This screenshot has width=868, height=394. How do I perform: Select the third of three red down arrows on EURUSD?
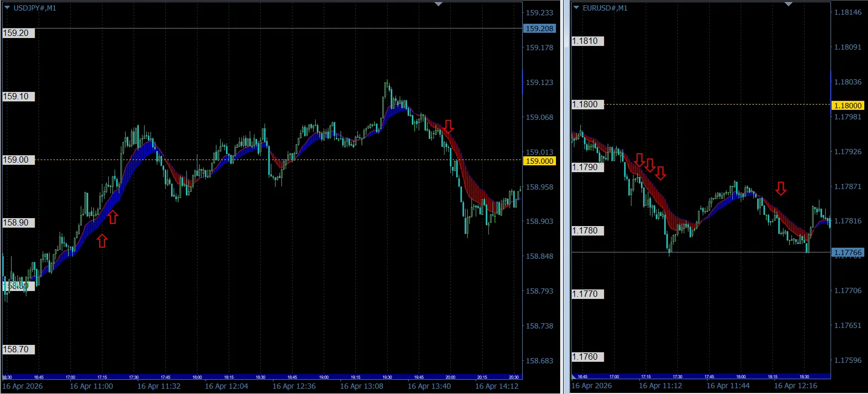tap(661, 173)
